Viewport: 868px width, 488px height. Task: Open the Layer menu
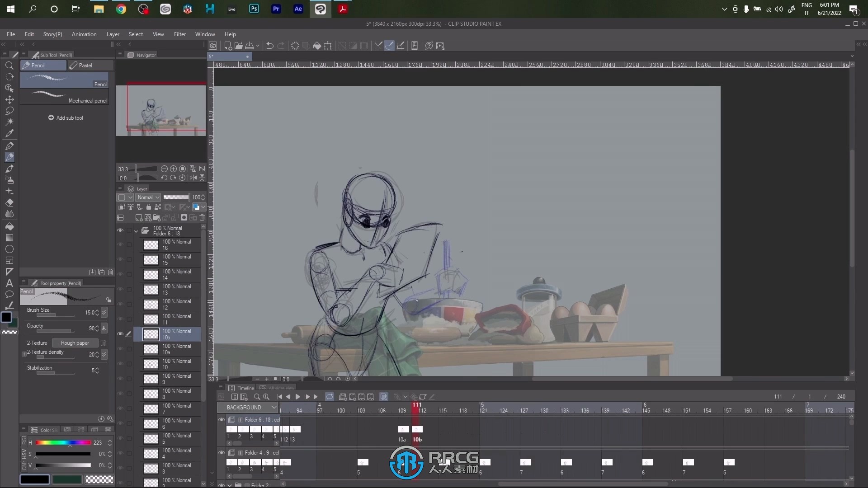(x=113, y=34)
